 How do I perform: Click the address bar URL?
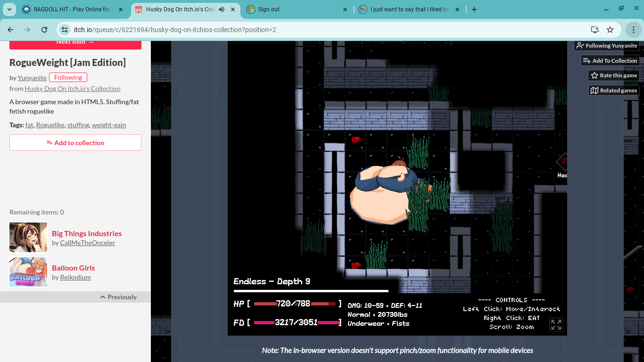pos(175,30)
